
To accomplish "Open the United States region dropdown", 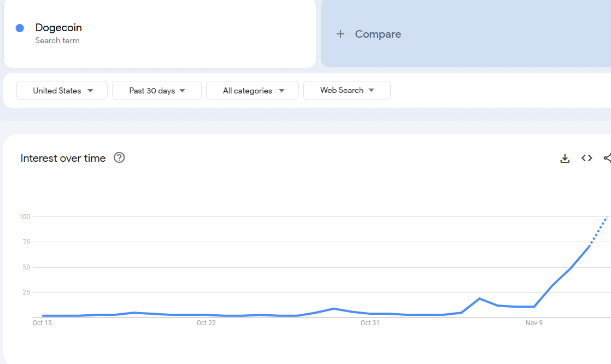I will click(62, 90).
